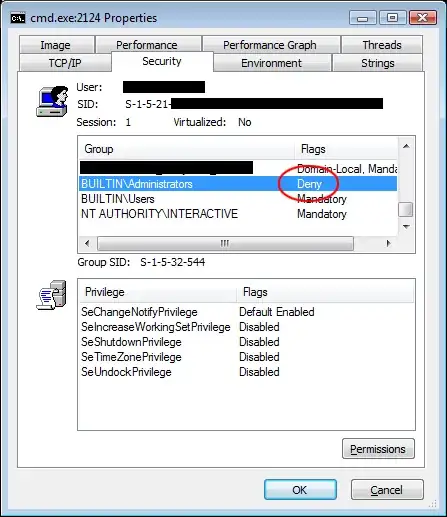Image resolution: width=447 pixels, height=517 pixels.
Task: Click the Mandatory flag for BUILTIN\Users
Action: [322, 199]
